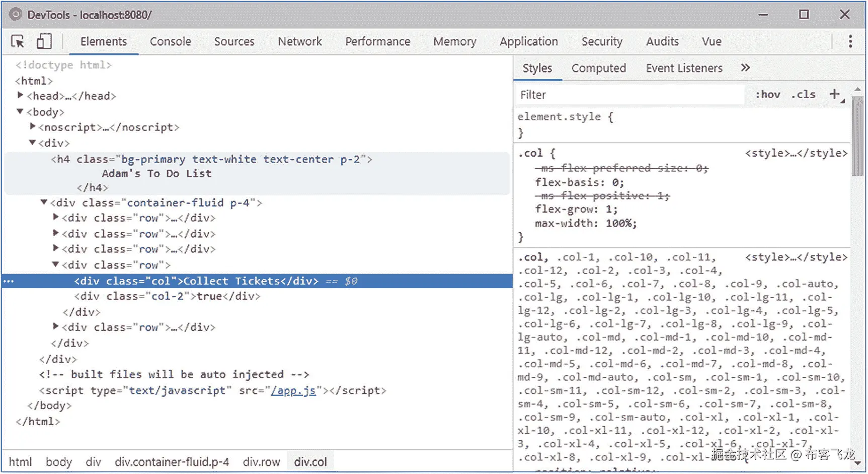The height and width of the screenshot is (474, 868).
Task: Click the struck-through -ms-flex-positive declaration
Action: (602, 195)
